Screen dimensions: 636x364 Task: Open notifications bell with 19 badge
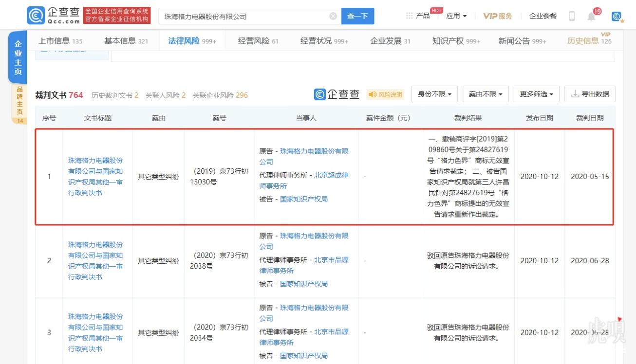click(591, 17)
